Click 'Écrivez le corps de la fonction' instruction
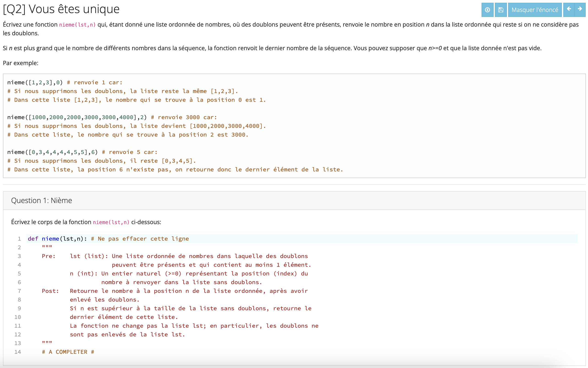 (x=86, y=222)
